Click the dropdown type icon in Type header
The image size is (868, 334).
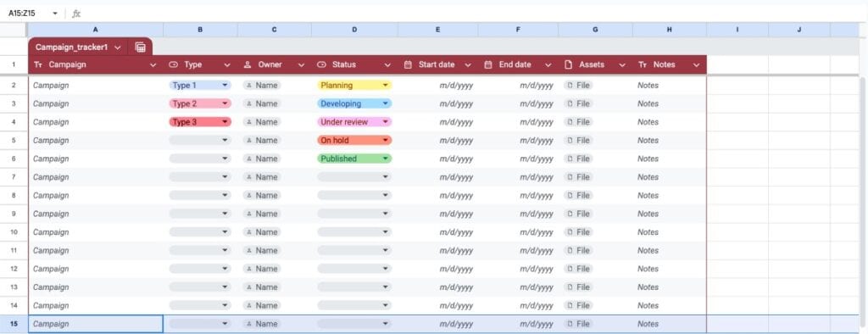[173, 64]
